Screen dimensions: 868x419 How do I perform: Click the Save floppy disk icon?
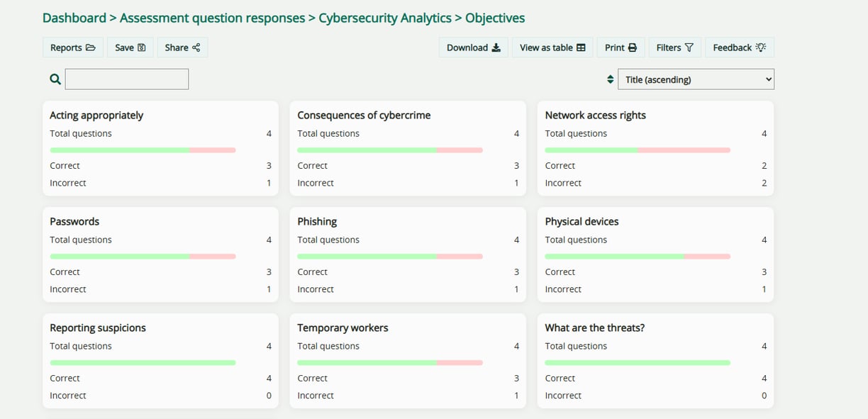pyautogui.click(x=142, y=48)
